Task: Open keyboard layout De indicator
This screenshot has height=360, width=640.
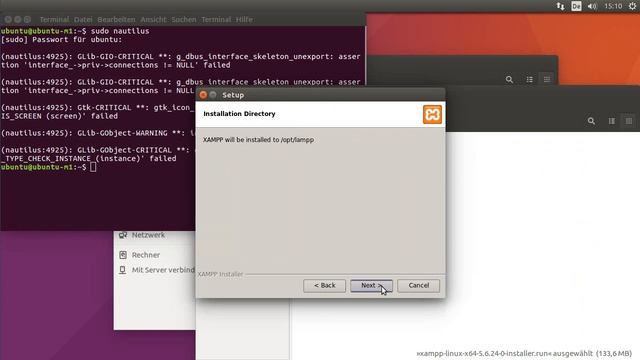Action: 576,6
